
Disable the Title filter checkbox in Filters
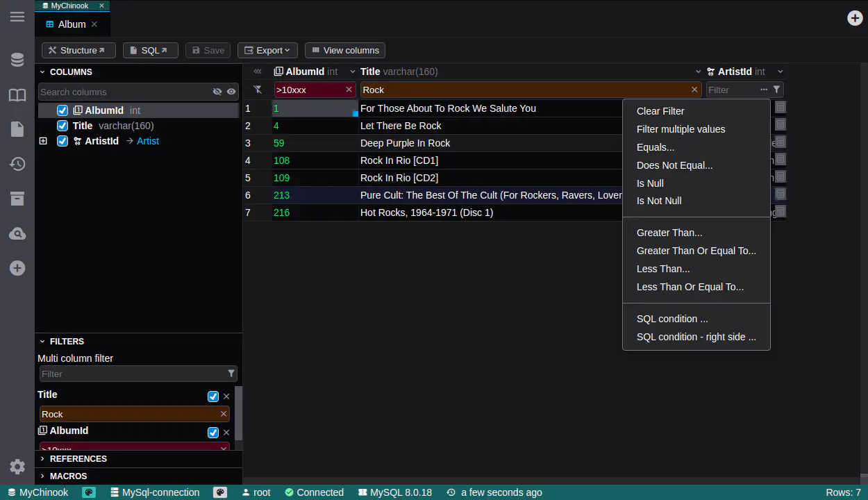[x=213, y=397]
